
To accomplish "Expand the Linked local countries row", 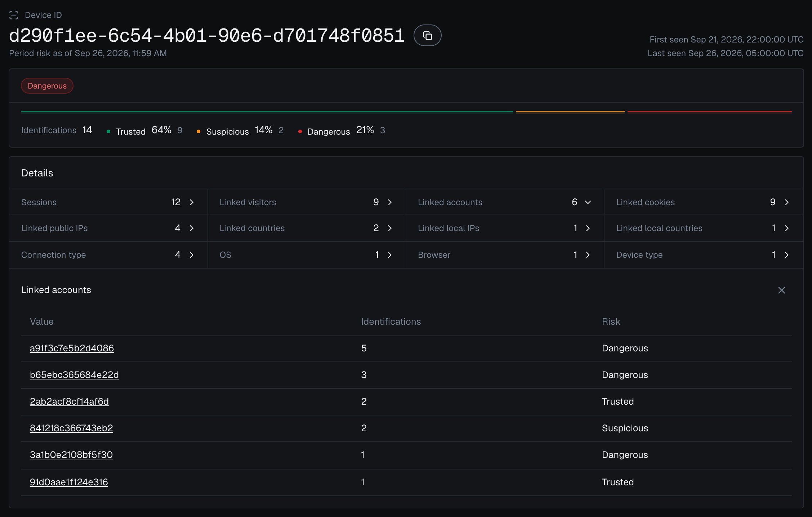I will [x=704, y=228].
